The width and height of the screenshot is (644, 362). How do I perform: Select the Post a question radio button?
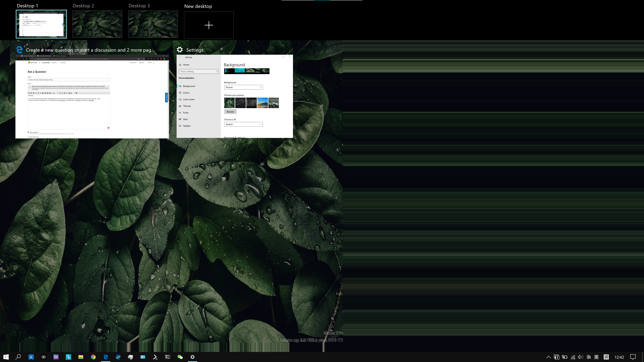tap(28, 132)
